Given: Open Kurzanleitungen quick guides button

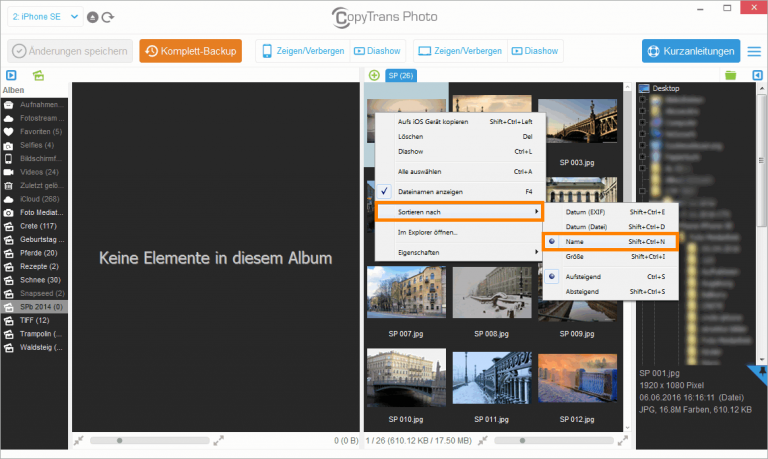Looking at the screenshot, I should pyautogui.click(x=690, y=51).
